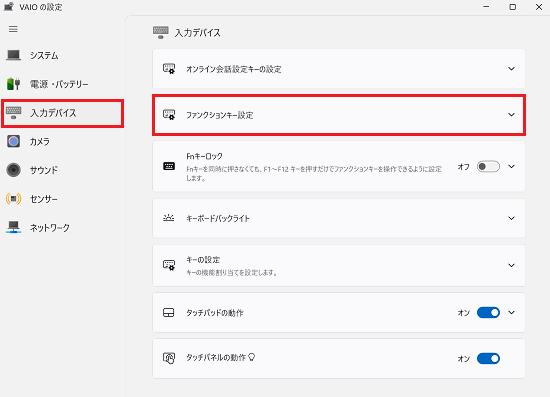
Task: Click the タッチパネルの動作 touch icon
Action: [169, 358]
